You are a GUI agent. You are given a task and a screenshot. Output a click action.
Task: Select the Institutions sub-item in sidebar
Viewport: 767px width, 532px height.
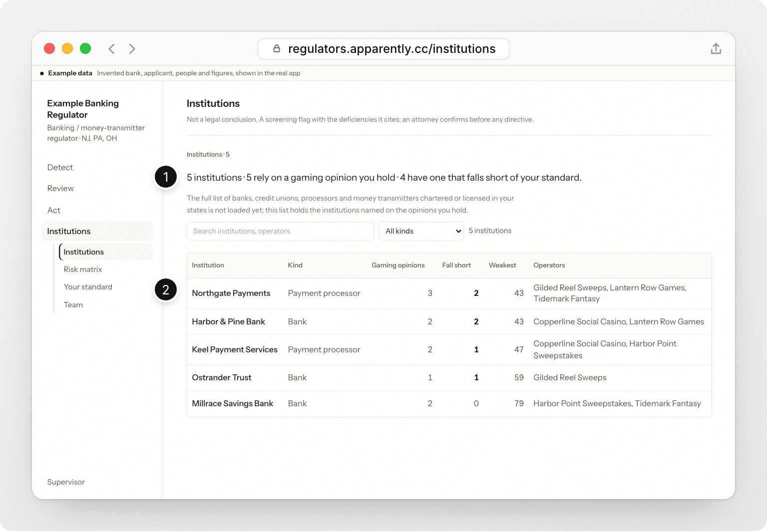(x=106, y=252)
